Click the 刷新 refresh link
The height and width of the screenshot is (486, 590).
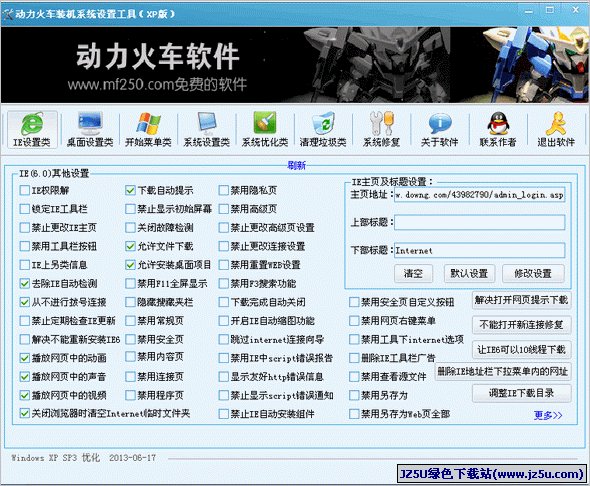point(297,165)
